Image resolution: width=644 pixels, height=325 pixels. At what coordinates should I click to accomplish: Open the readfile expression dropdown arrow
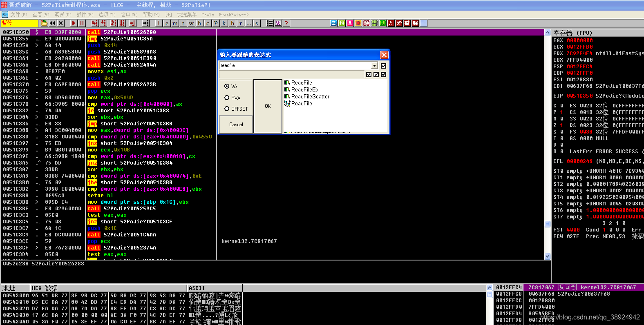coord(374,66)
